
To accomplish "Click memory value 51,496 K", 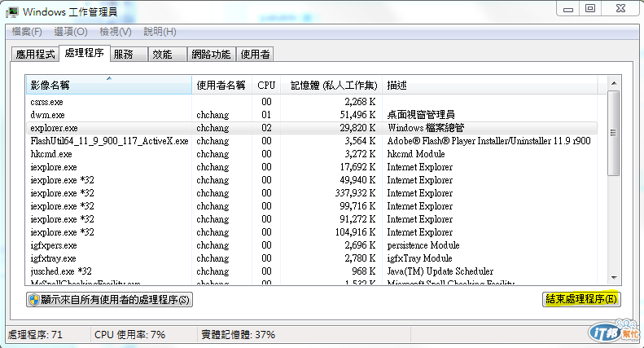I will click(357, 115).
